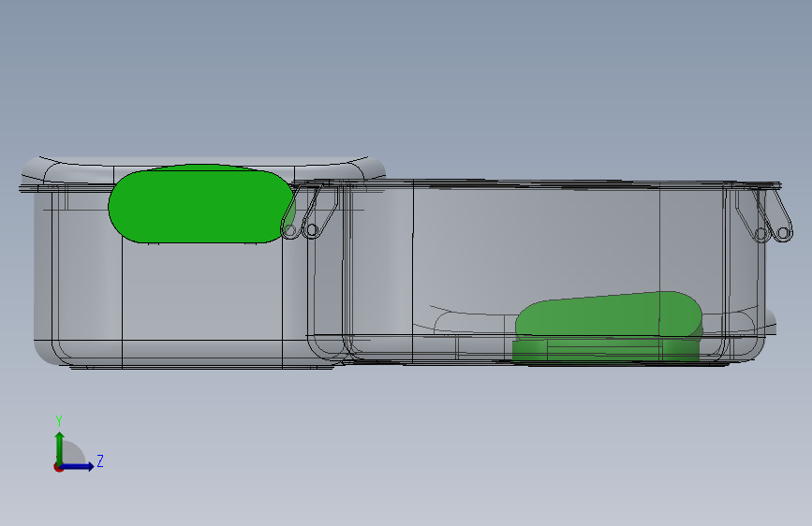
Task: Click the green Y axis arrow of triad
Action: [60, 446]
